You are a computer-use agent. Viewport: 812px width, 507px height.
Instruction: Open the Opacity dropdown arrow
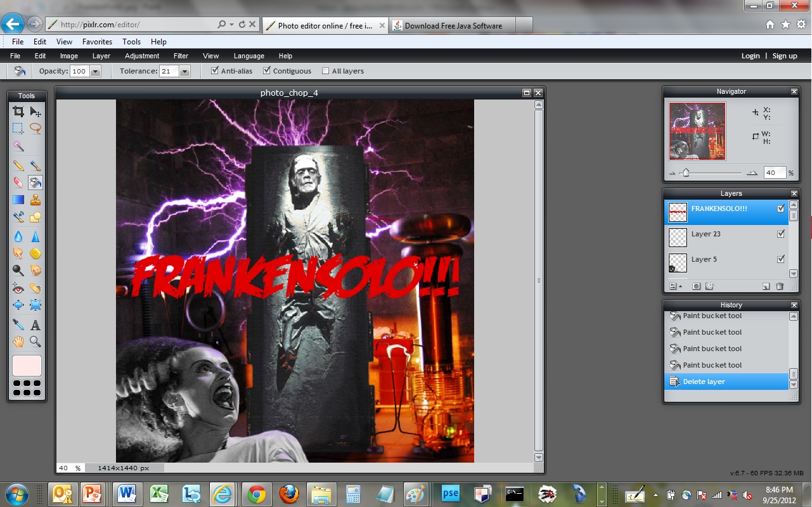96,72
